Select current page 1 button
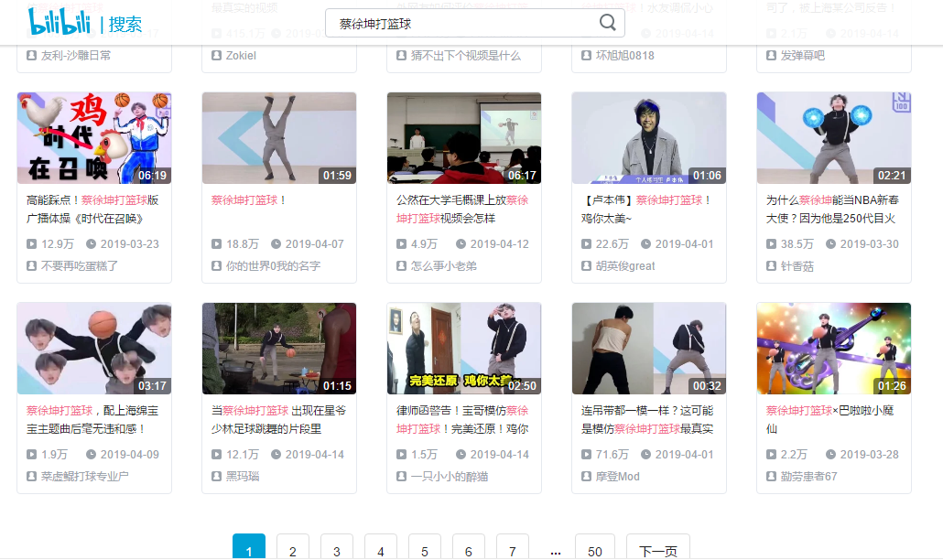 point(249,546)
